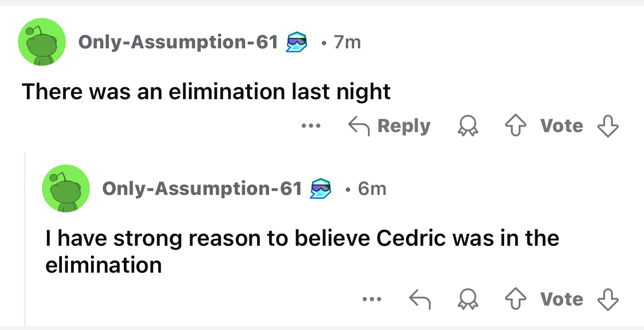Click the reply arrow on the Cedric comment
Viewport: 644px width, 330px height.
pyautogui.click(x=419, y=299)
